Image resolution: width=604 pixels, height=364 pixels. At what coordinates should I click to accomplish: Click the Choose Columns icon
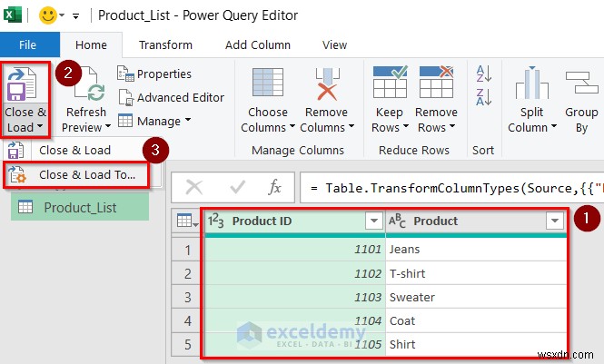(x=268, y=83)
